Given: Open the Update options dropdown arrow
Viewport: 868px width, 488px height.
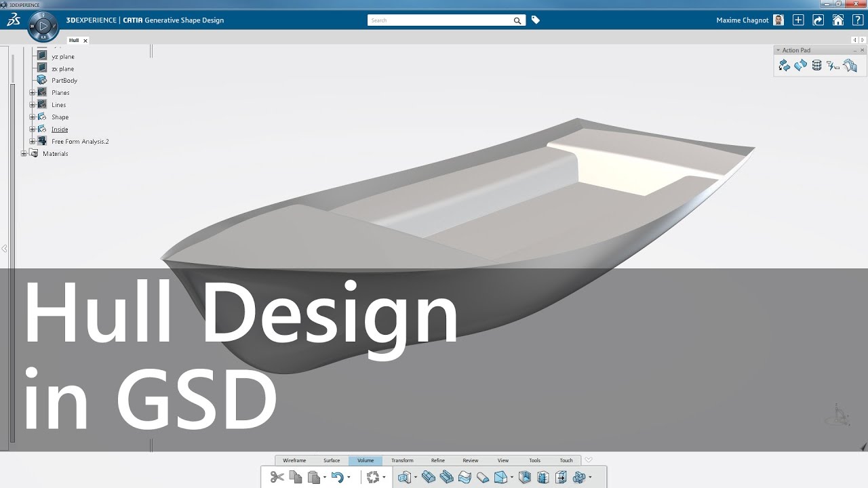Looking at the screenshot, I should point(384,477).
